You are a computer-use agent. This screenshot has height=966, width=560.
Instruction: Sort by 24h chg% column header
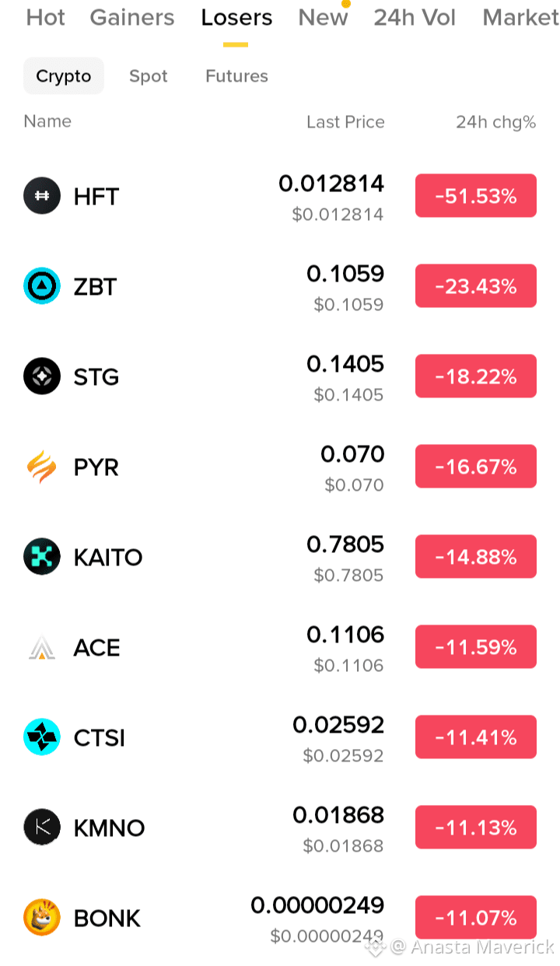click(x=496, y=122)
